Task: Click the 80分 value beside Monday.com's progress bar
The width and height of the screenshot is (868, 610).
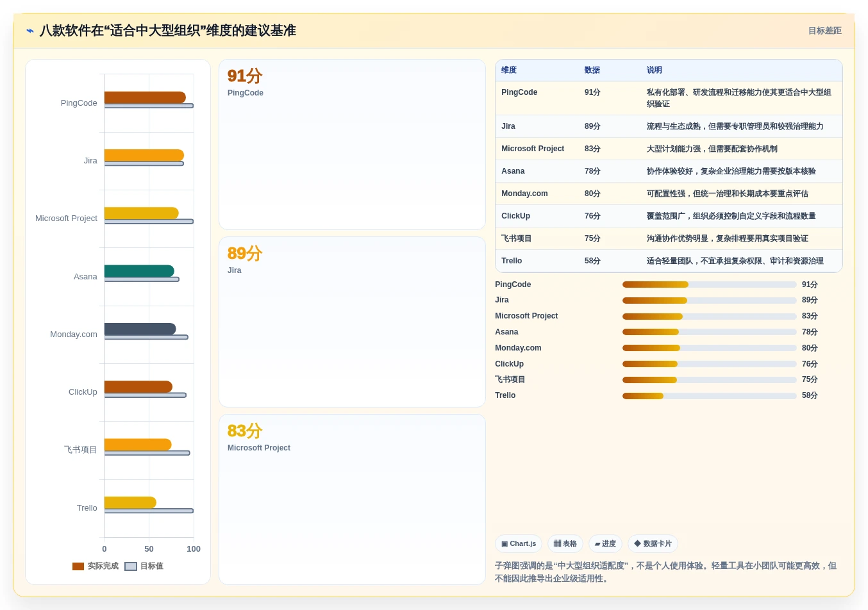Action: point(810,348)
